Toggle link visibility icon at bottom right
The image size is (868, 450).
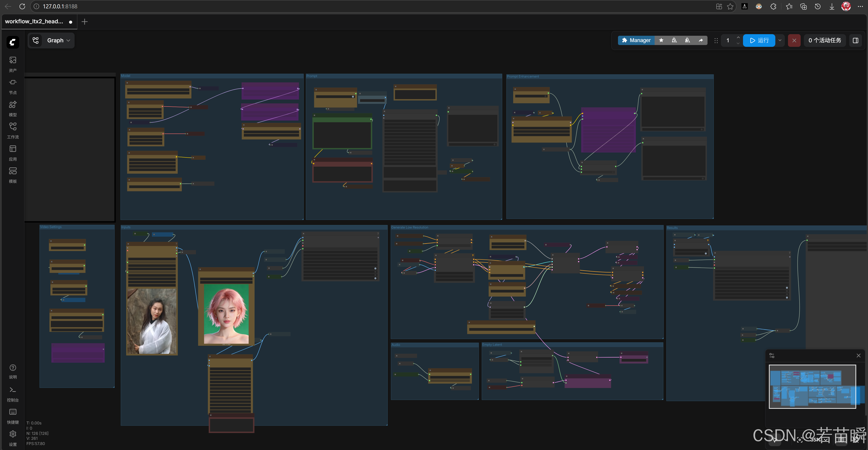855,440
